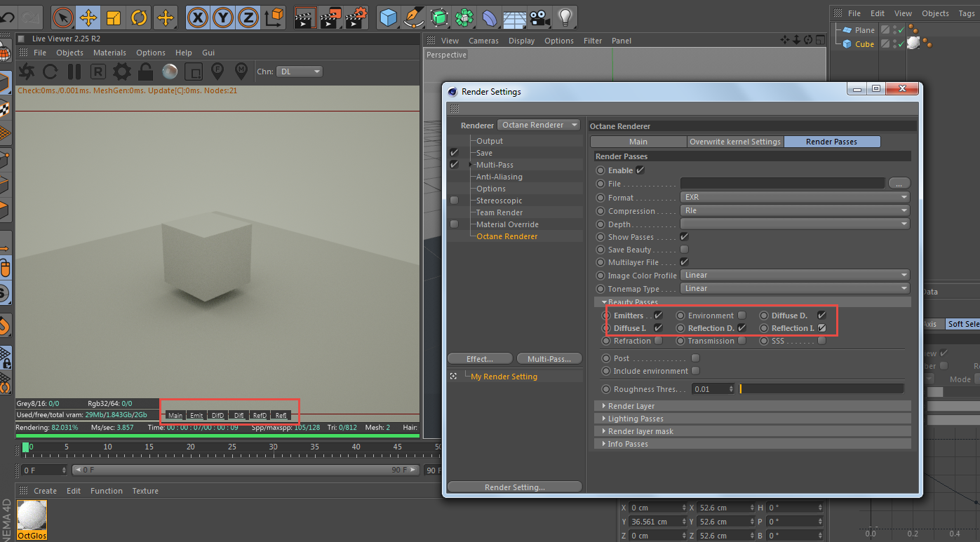Toggle Show Passes checkbox
980x542 pixels.
point(685,237)
